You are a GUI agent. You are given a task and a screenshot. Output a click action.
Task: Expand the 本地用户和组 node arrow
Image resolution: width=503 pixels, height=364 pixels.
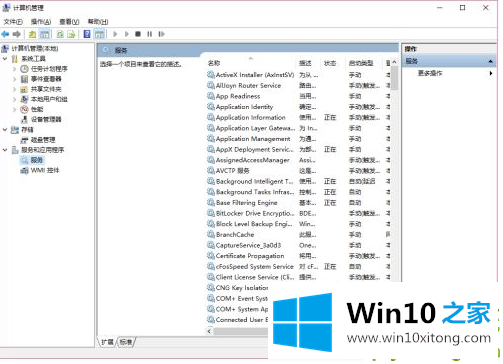[x=14, y=99]
